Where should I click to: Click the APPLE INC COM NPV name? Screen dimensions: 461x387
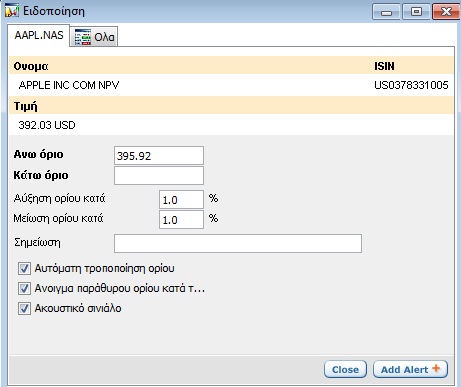pyautogui.click(x=69, y=85)
